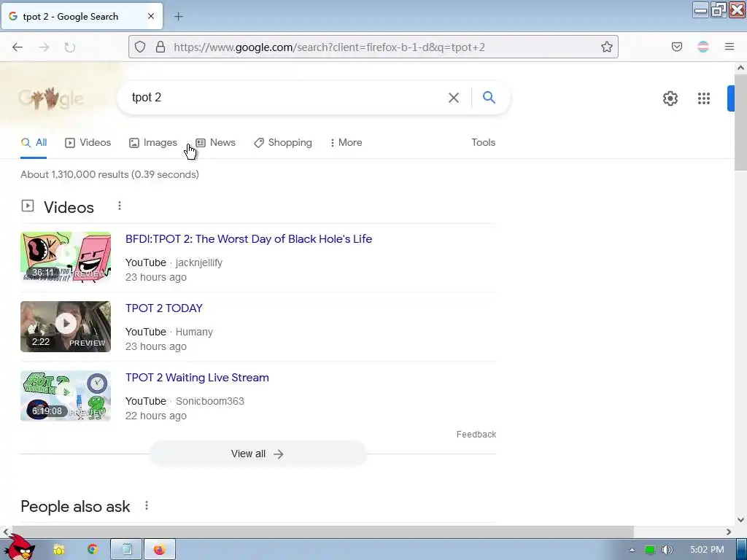Open the Google apps grid icon

pyautogui.click(x=704, y=98)
